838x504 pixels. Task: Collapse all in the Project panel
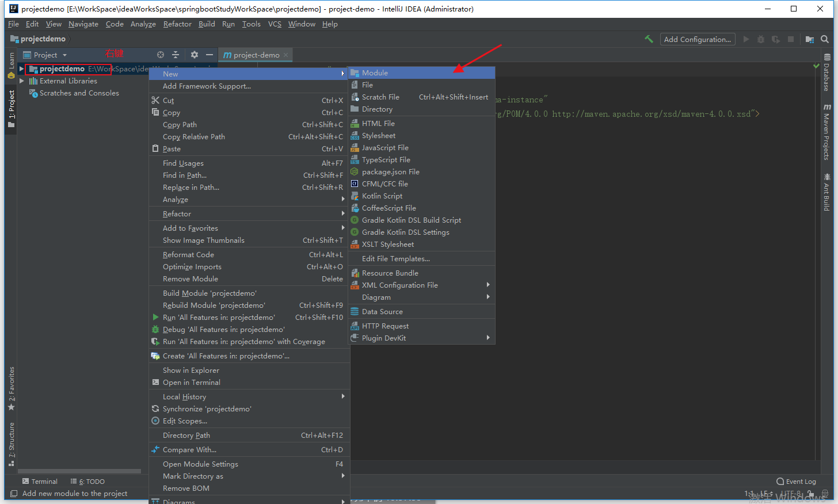(x=176, y=55)
